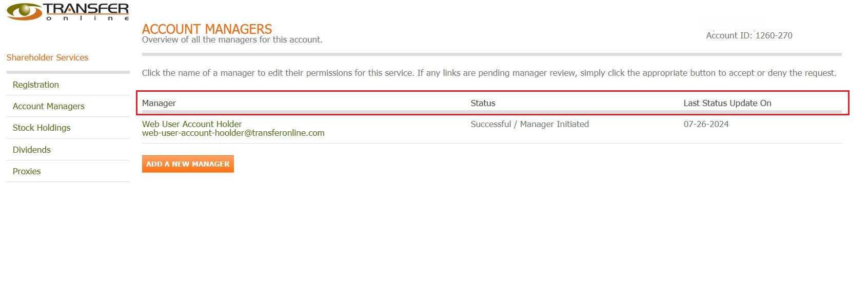Navigate to Stock Holdings
Viewport: 868px width, 305px height.
(42, 128)
